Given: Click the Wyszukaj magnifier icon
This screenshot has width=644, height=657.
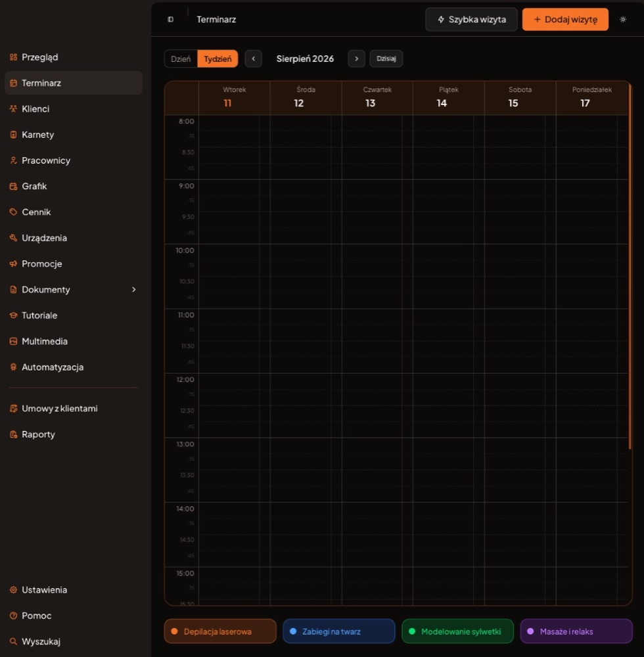Looking at the screenshot, I should 13,641.
